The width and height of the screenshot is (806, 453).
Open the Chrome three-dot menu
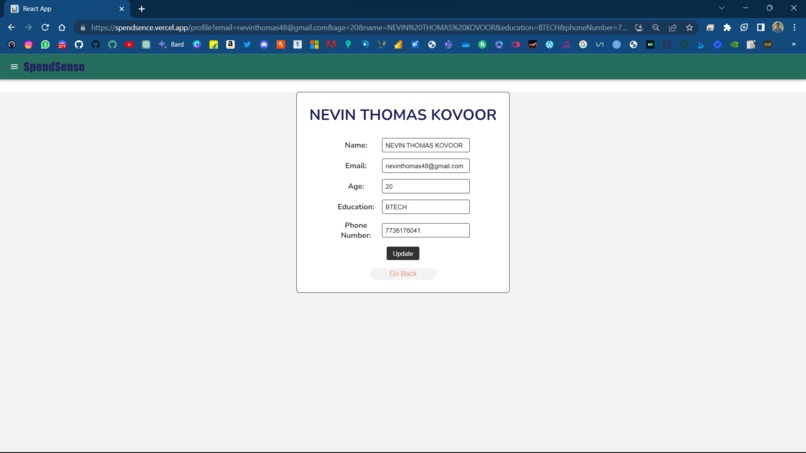click(x=794, y=27)
